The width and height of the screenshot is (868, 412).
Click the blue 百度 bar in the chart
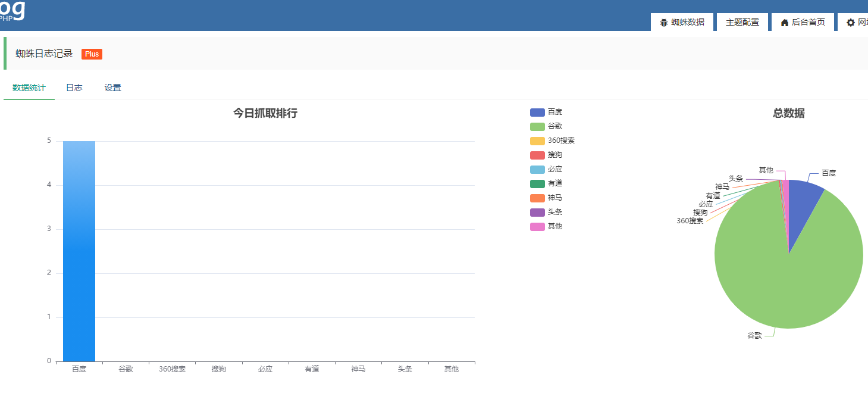[79, 251]
